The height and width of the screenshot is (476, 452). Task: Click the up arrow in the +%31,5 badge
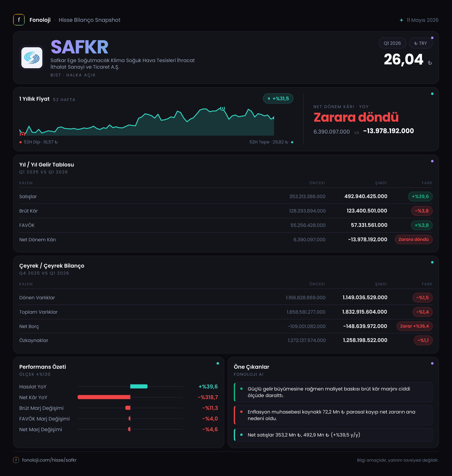(x=269, y=99)
